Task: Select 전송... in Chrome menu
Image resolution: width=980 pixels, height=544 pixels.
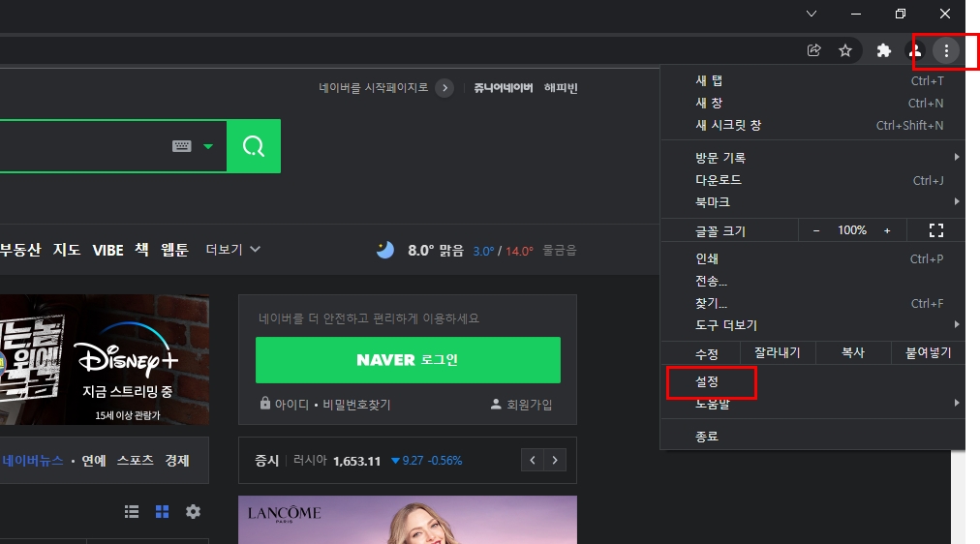Action: click(812, 281)
